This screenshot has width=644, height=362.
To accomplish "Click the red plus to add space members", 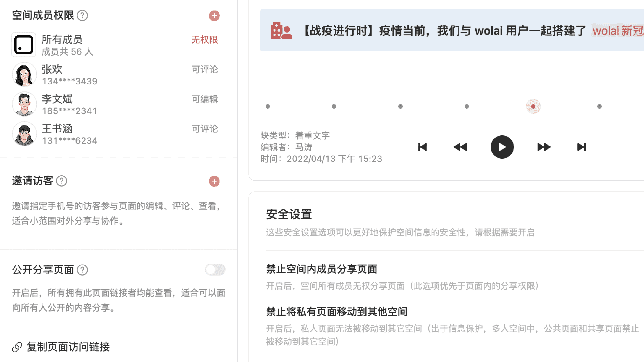I will [214, 16].
